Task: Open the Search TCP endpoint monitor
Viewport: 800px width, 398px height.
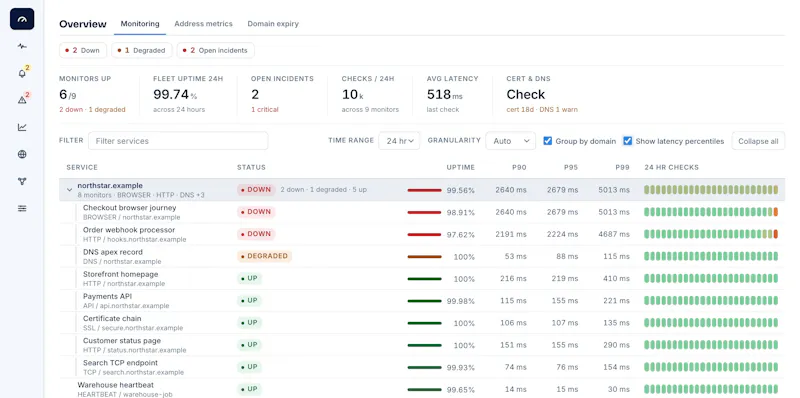Action: click(120, 363)
